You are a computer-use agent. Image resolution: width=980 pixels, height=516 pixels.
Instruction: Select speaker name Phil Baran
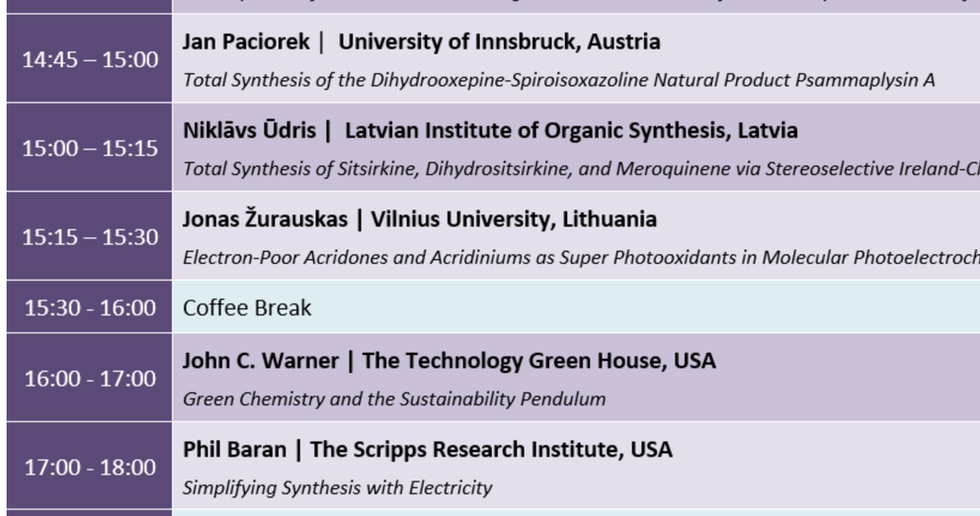(x=234, y=450)
